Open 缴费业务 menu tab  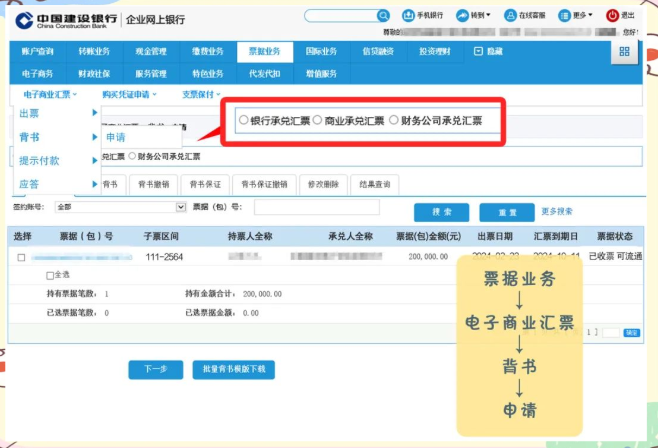click(x=208, y=52)
